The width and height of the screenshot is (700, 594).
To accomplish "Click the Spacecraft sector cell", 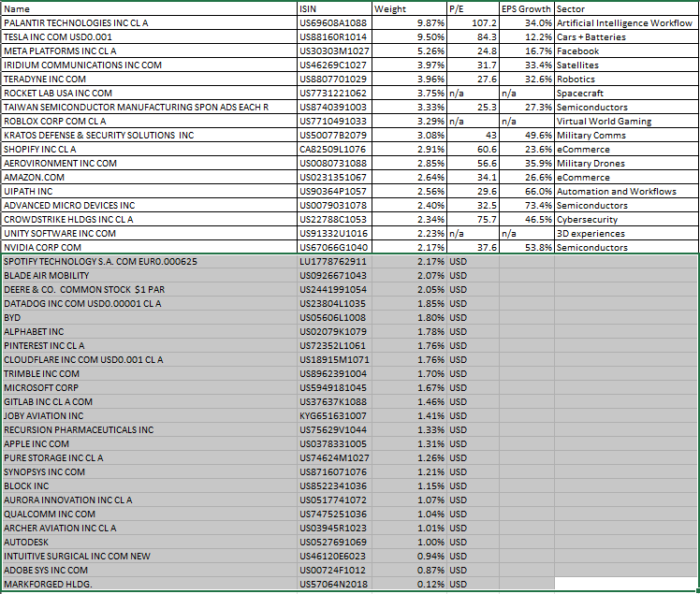I will click(x=627, y=94).
